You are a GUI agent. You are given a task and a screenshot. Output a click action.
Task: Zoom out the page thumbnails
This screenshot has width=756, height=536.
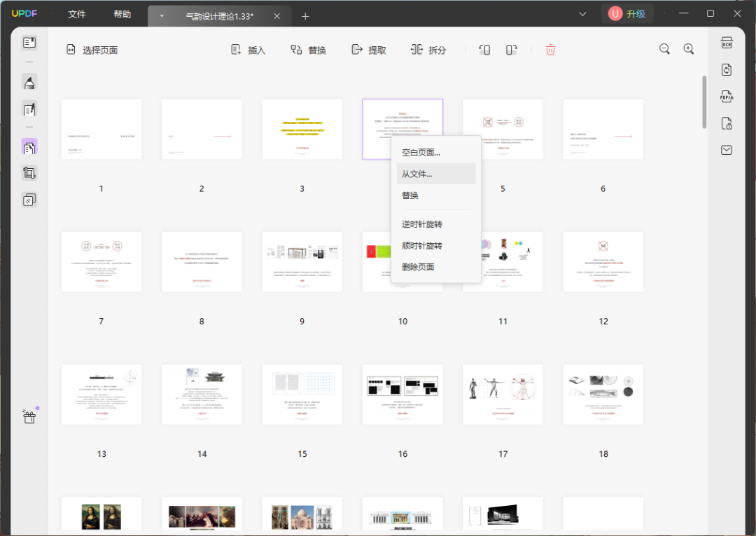pyautogui.click(x=664, y=49)
